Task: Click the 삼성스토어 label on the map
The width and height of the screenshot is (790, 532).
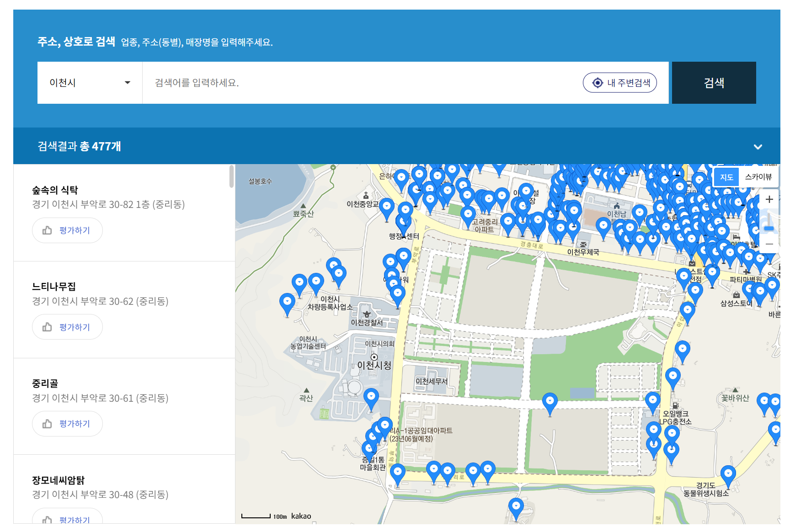Action: (736, 303)
